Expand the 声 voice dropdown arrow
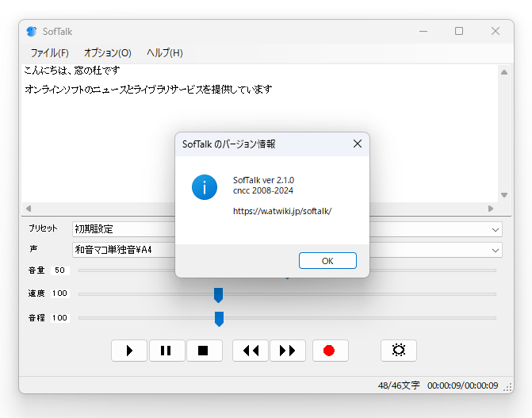The image size is (532, 418). click(x=496, y=251)
